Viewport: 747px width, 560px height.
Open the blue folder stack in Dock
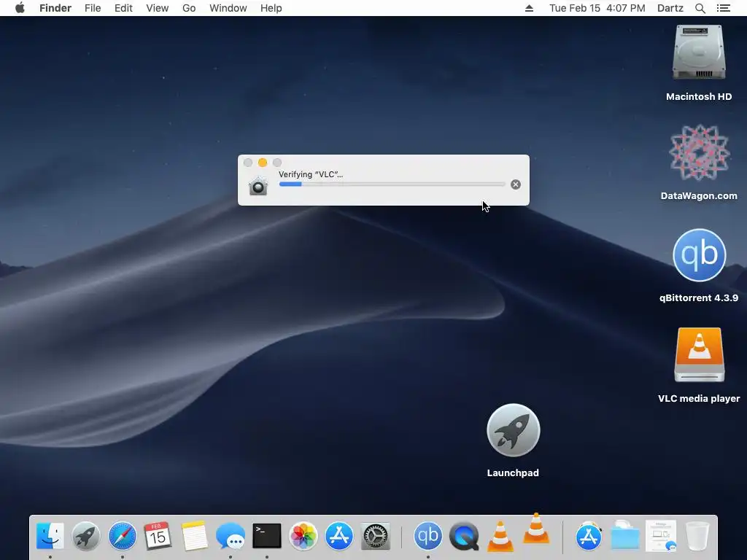(624, 535)
